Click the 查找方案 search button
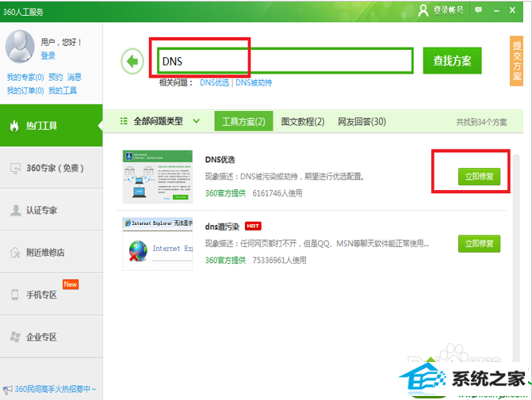532x400 pixels. point(452,61)
